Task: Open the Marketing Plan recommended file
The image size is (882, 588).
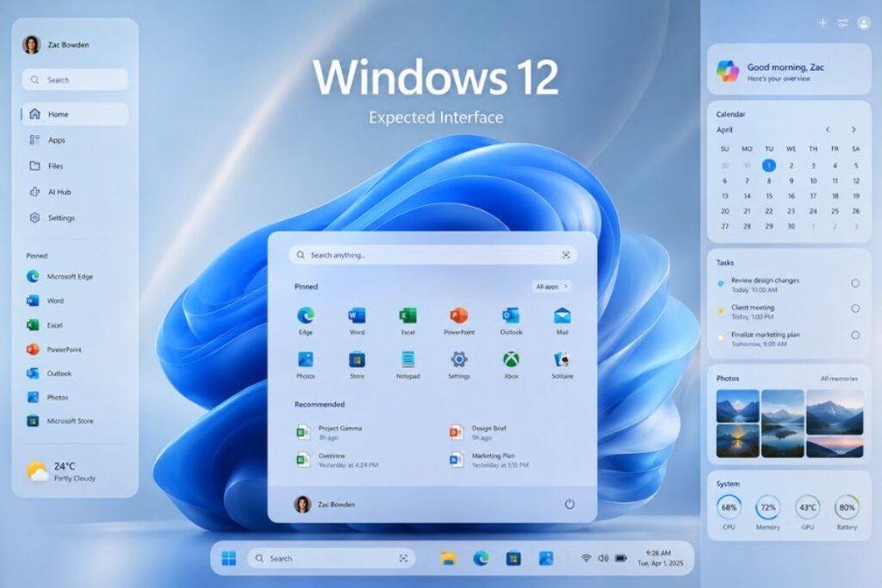Action: pos(489,460)
